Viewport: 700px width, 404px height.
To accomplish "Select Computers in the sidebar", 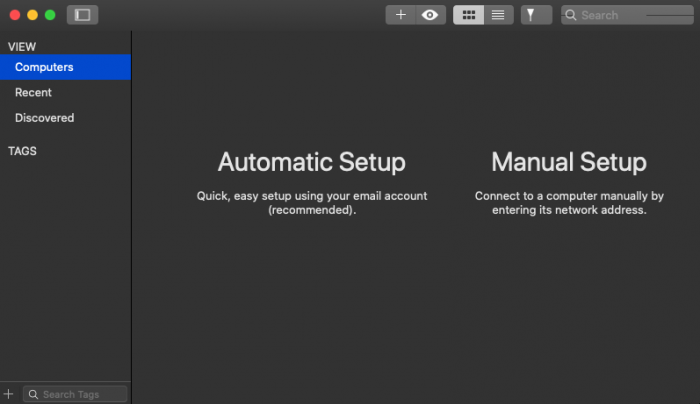I will [65, 67].
